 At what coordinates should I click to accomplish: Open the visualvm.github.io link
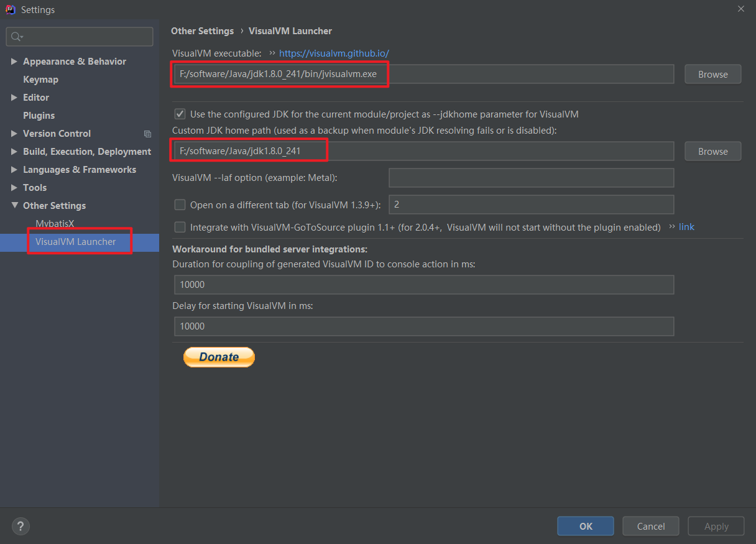(334, 53)
